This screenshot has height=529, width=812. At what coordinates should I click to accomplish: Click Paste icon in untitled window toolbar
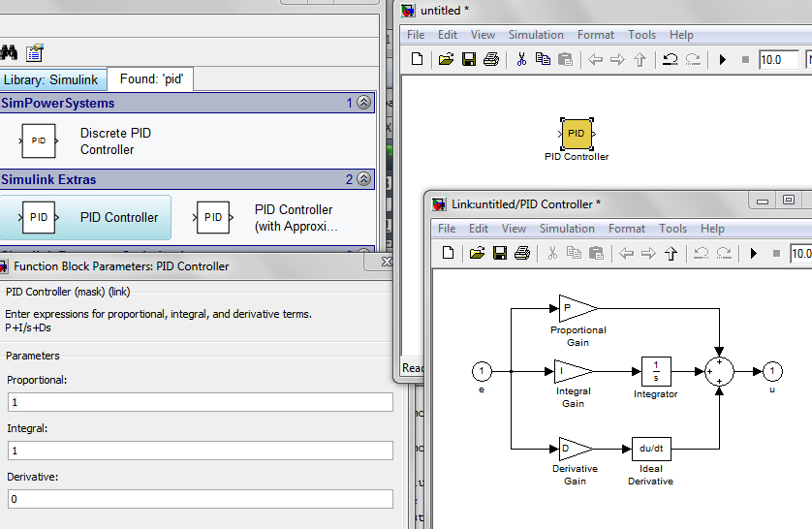click(566, 59)
